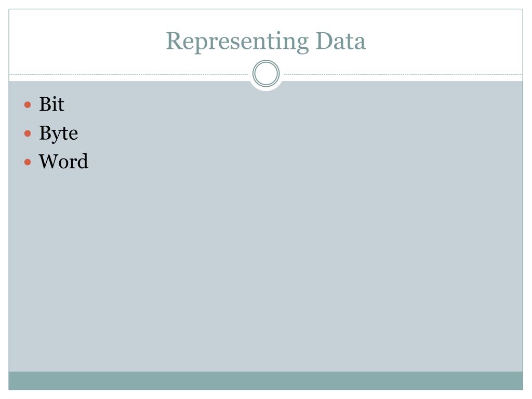The image size is (532, 399).
Task: Click the letter "W" in Word
Action: click(49, 161)
